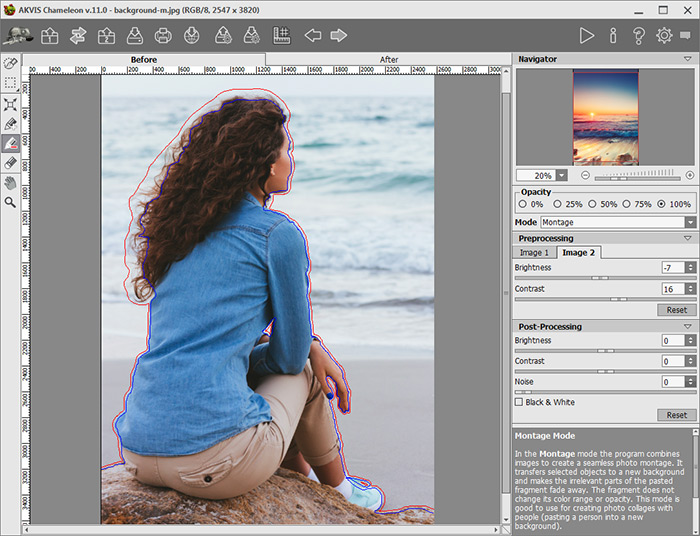This screenshot has width=700, height=536.
Task: Open the Mode Montage dropdown
Action: (619, 222)
